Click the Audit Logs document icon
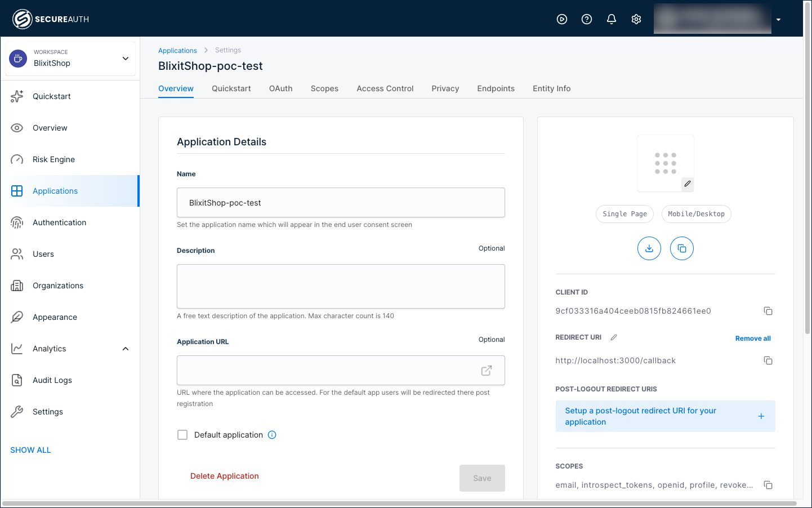 [17, 380]
